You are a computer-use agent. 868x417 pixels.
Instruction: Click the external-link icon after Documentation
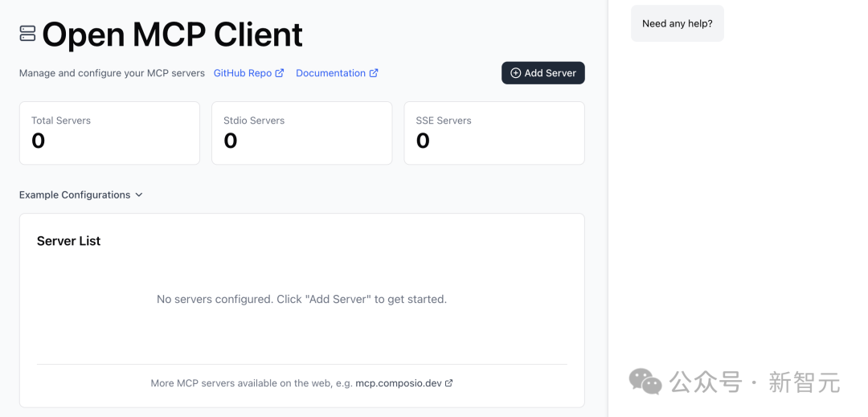[x=374, y=73]
